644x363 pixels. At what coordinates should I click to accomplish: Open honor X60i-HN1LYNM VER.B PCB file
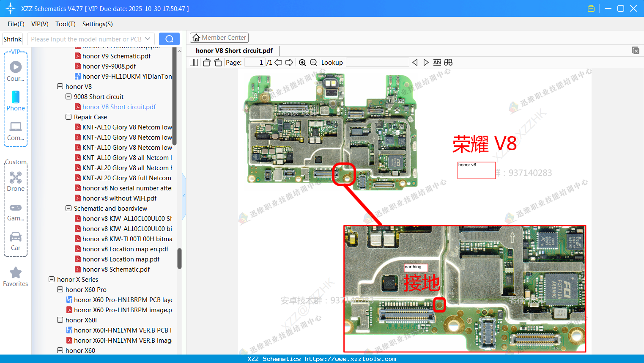tap(119, 330)
